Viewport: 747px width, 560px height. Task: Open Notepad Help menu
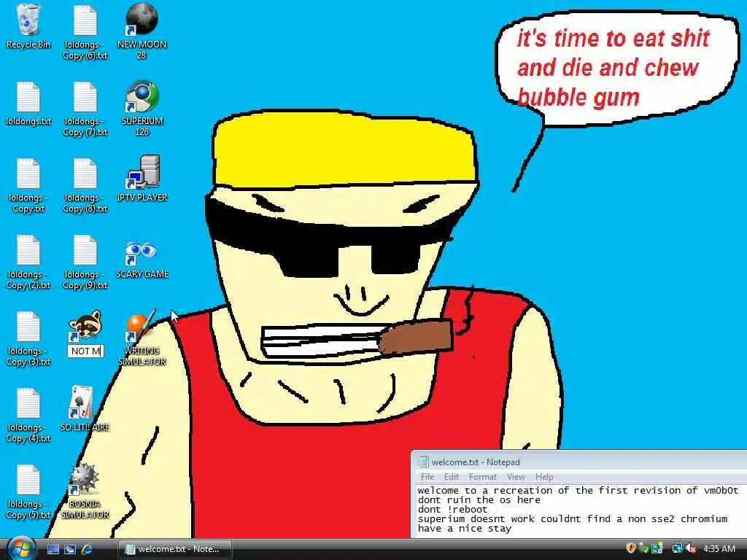click(x=544, y=477)
